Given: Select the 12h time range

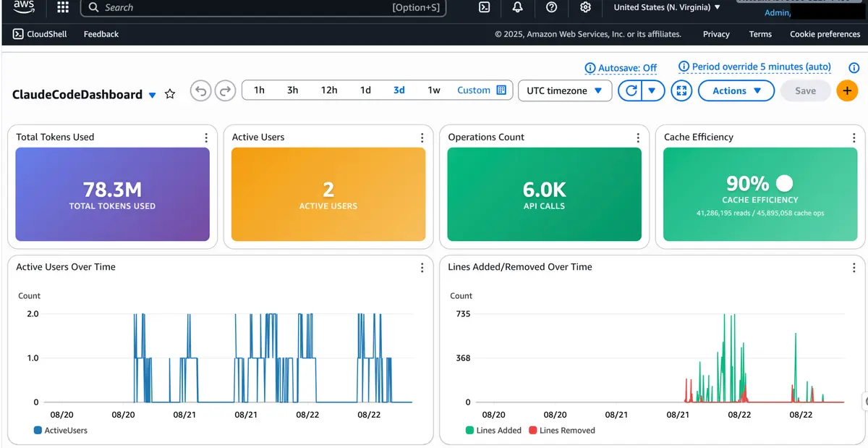Looking at the screenshot, I should (329, 90).
